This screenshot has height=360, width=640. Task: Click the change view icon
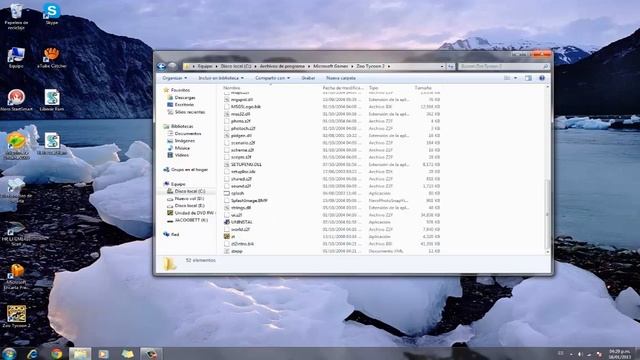click(x=507, y=78)
